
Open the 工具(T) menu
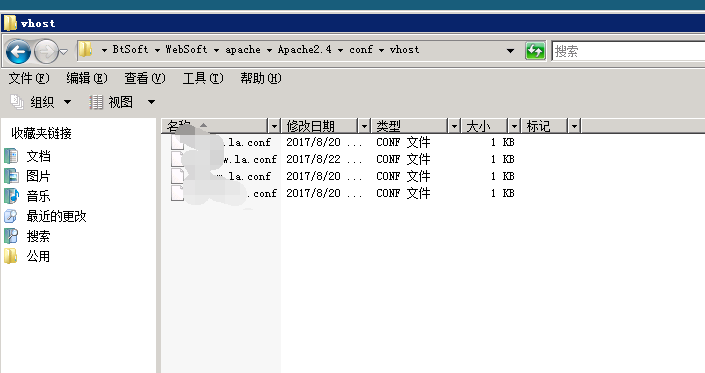(x=203, y=79)
